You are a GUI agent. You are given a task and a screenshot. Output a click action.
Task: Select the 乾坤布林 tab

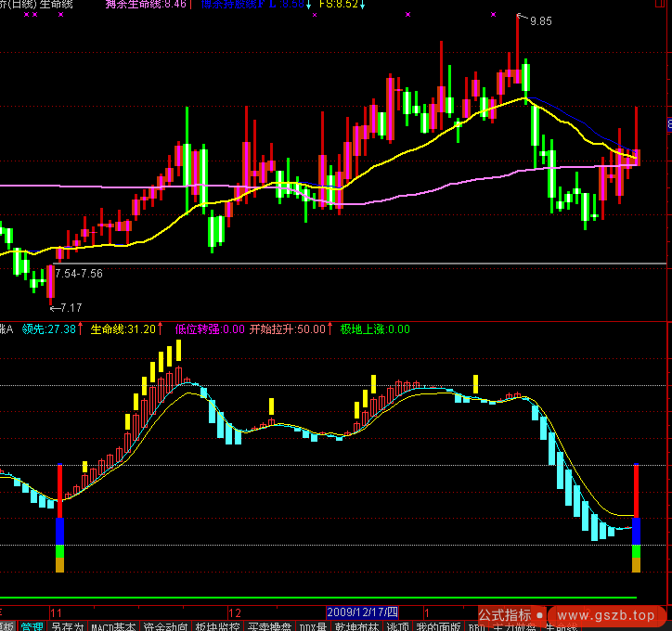point(357,626)
